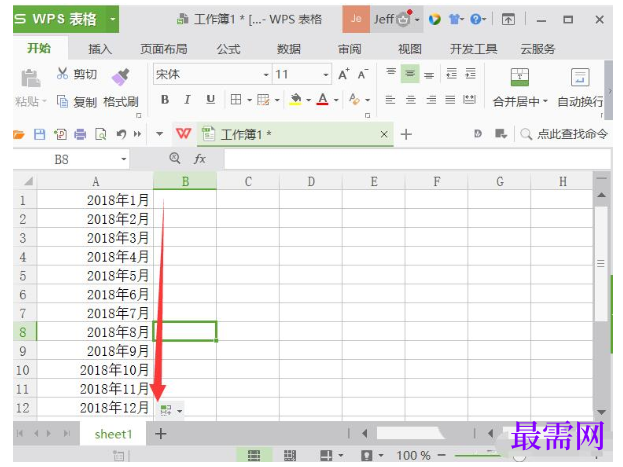This screenshot has width=623, height=467.
Task: Open the 开始 ribbon tab
Action: (x=39, y=48)
